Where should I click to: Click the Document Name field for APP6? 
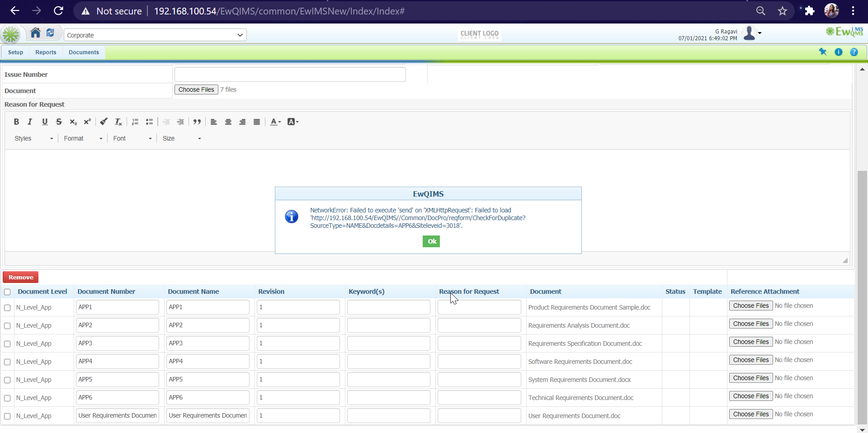[208, 397]
